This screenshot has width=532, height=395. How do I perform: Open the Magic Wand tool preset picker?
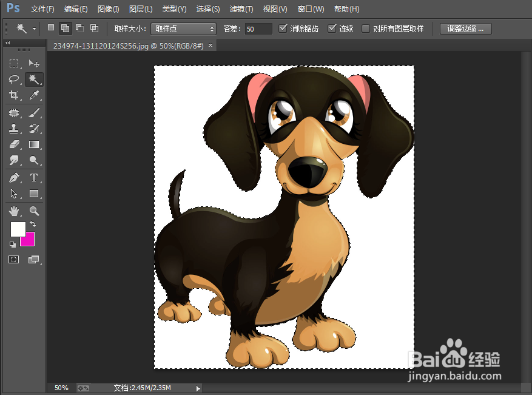[x=34, y=29]
